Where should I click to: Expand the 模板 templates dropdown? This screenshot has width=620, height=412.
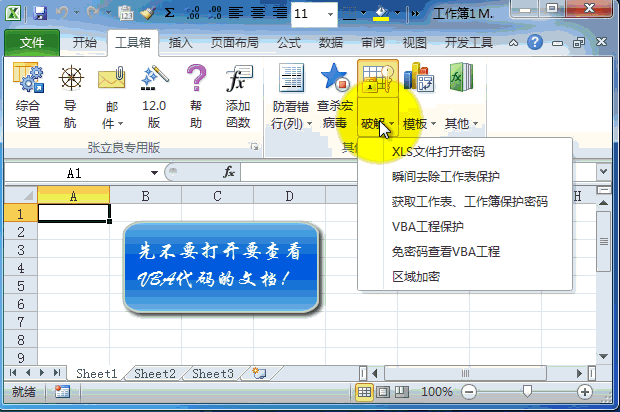coord(421,124)
